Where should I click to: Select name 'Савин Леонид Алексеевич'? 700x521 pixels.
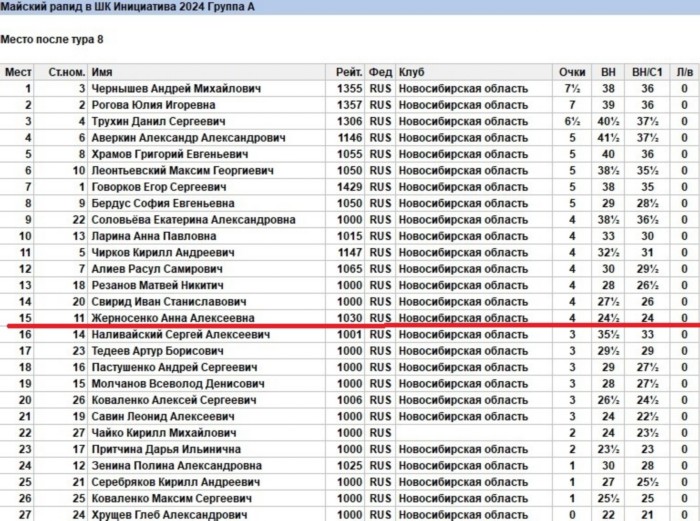[x=162, y=417]
